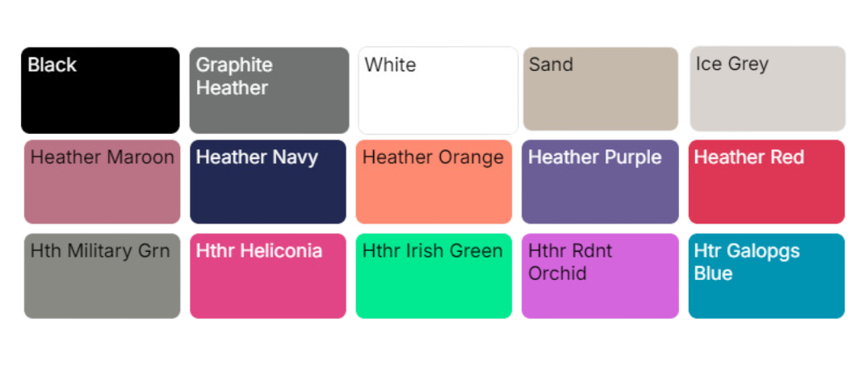Image resolution: width=868 pixels, height=368 pixels.
Task: Choose the Ice Grey swatch
Action: tap(768, 89)
